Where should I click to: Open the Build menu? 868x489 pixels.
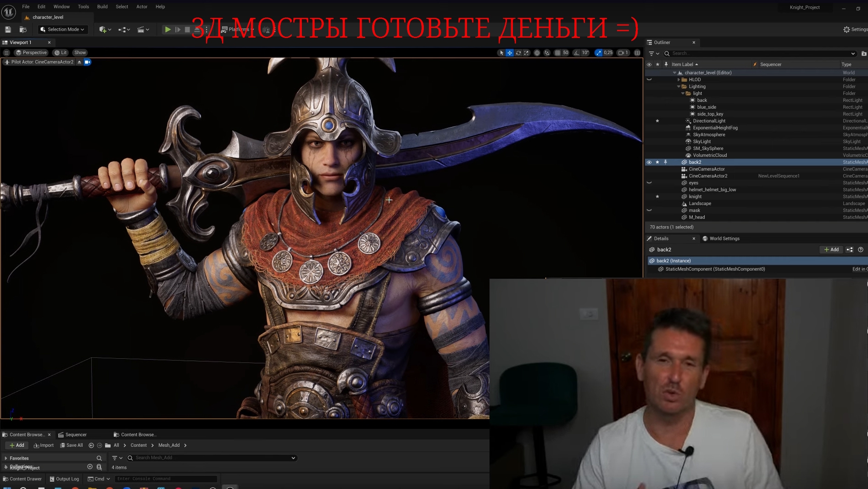pos(102,6)
